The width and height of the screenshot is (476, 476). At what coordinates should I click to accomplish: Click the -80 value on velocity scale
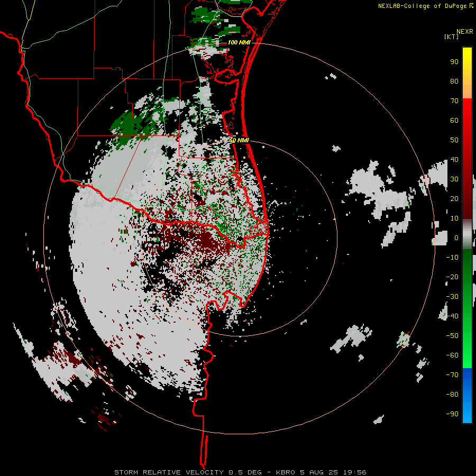[452, 395]
